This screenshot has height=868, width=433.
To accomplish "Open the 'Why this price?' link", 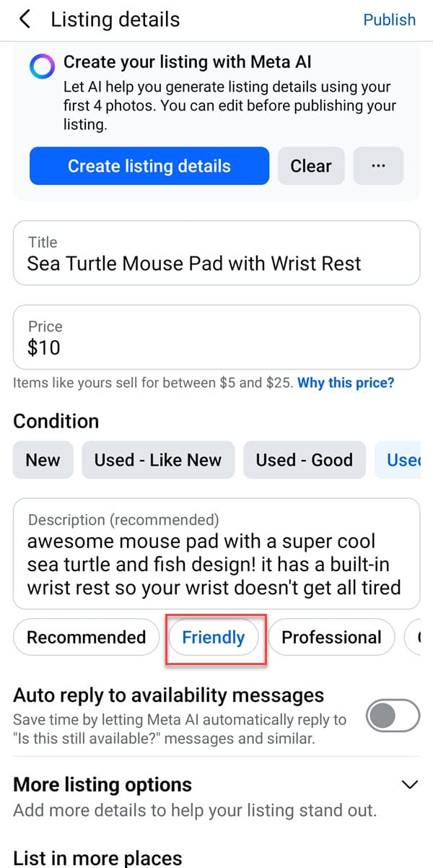I will (x=346, y=383).
